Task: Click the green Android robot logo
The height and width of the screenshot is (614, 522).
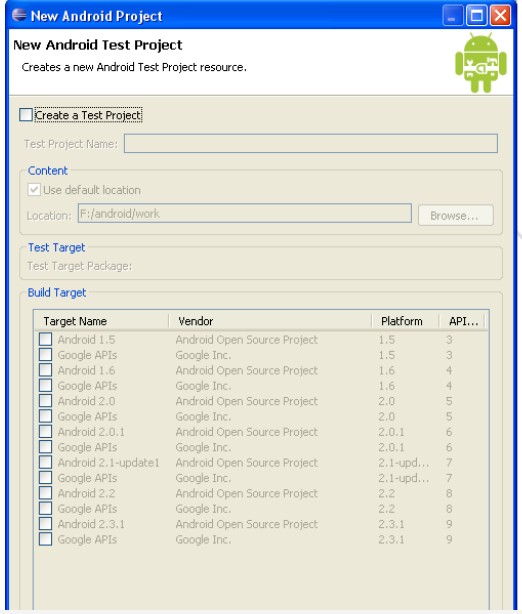Action: (480, 63)
